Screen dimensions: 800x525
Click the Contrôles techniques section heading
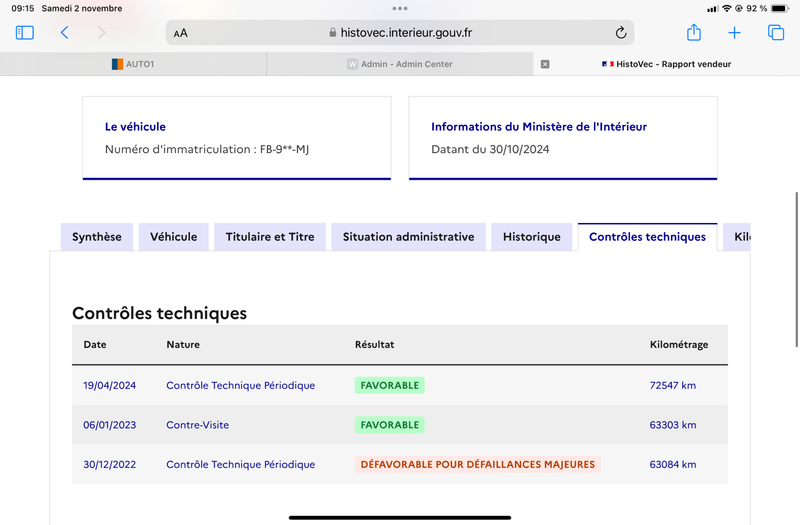[159, 313]
